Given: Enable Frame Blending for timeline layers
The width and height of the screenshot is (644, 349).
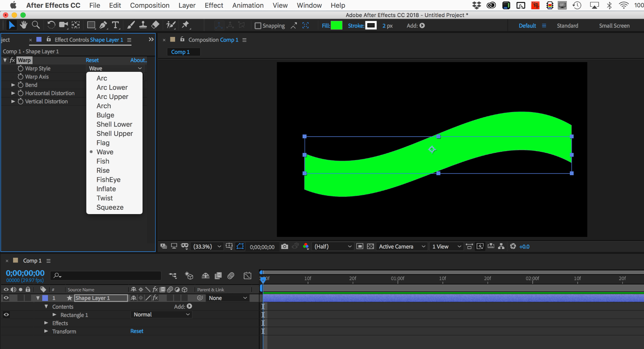Looking at the screenshot, I should point(218,276).
